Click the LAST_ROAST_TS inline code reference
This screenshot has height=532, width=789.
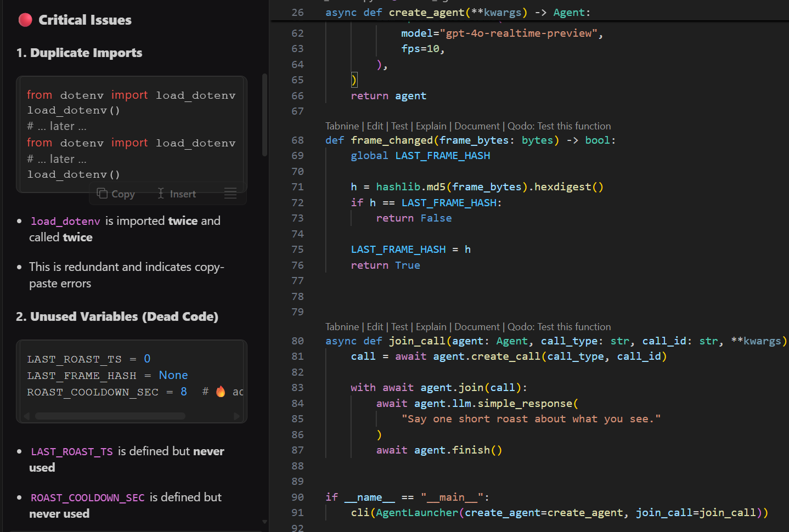(x=72, y=451)
